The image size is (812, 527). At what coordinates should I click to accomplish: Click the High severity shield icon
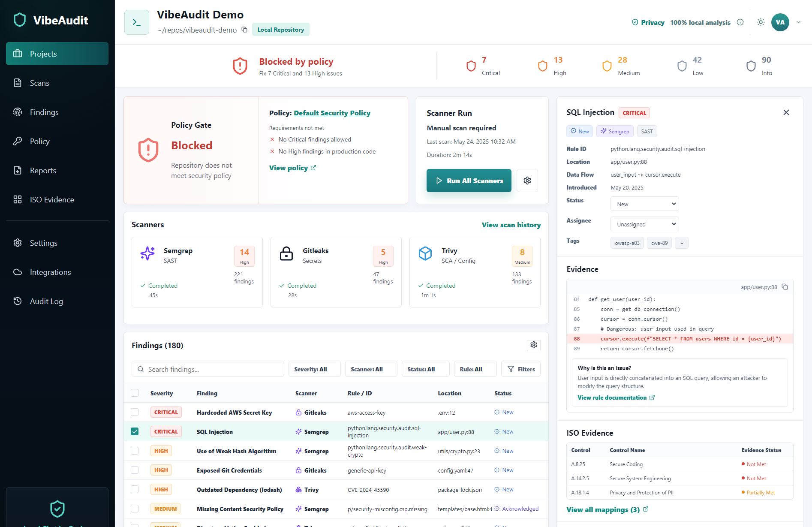tap(543, 66)
